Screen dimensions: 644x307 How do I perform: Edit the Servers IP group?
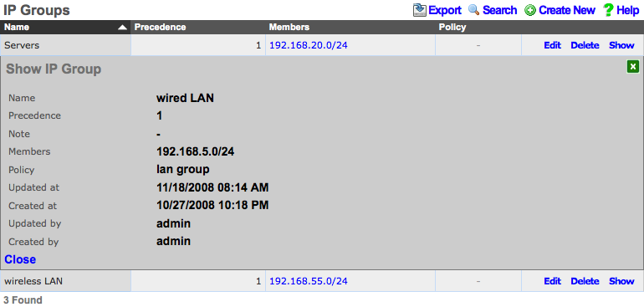coord(552,45)
